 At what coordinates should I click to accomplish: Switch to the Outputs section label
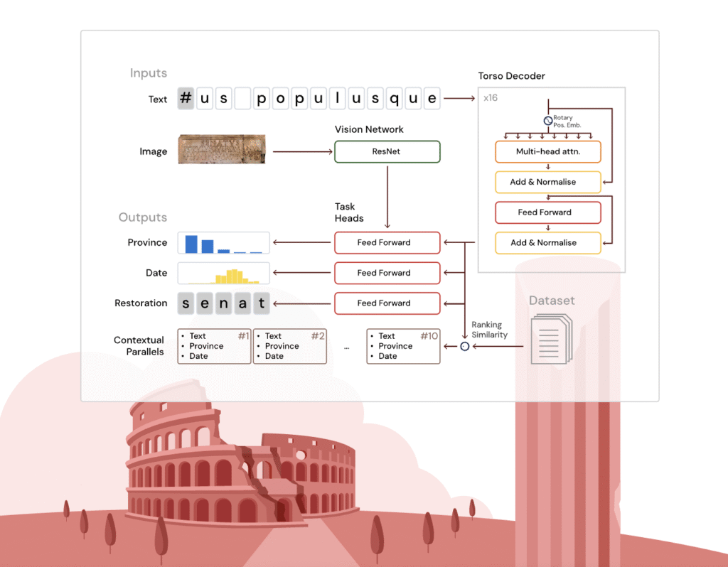(143, 217)
